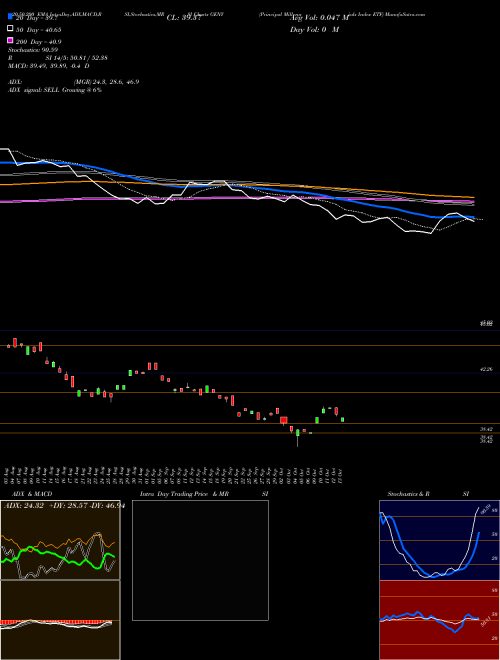The height and width of the screenshot is (660, 500).
Task: Click the 'Day Vol: 0 M' label
Action: (x=314, y=29)
